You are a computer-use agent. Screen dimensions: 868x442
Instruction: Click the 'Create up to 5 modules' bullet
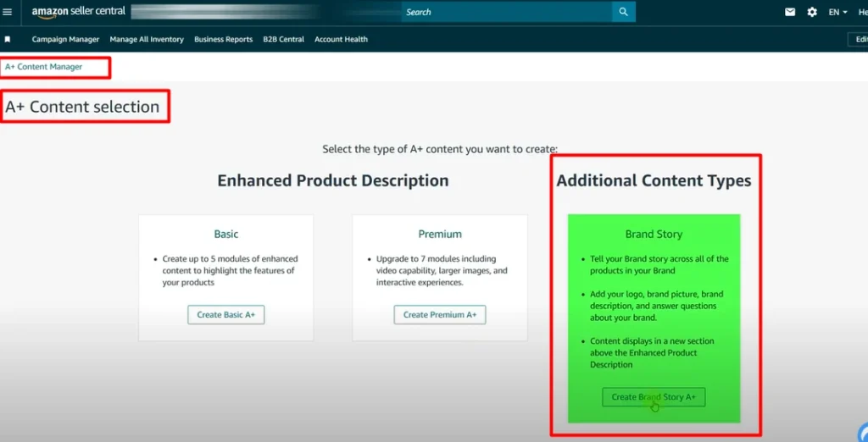click(230, 270)
